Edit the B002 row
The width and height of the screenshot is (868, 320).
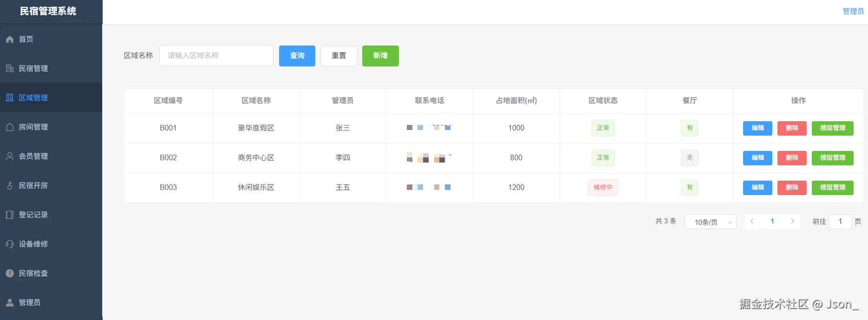coord(757,158)
